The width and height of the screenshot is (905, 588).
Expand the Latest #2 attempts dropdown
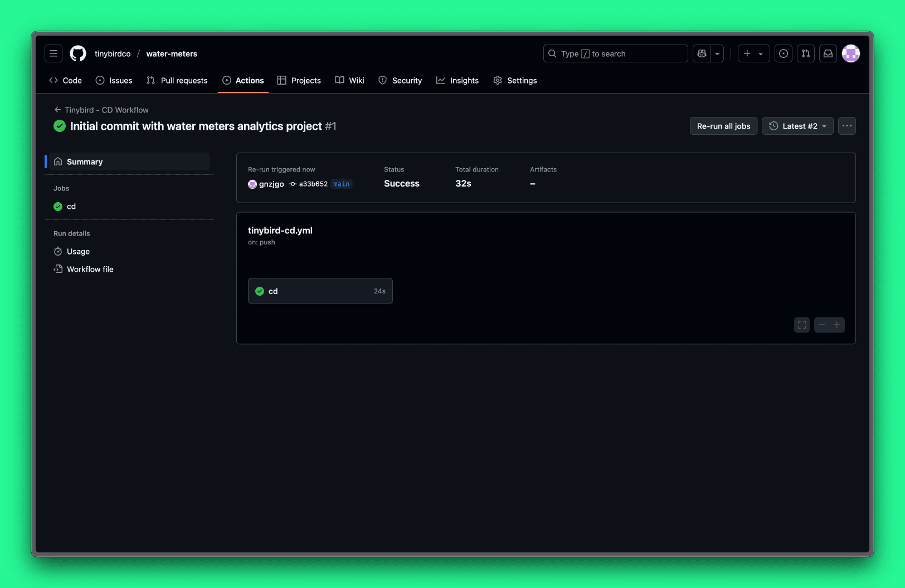797,126
